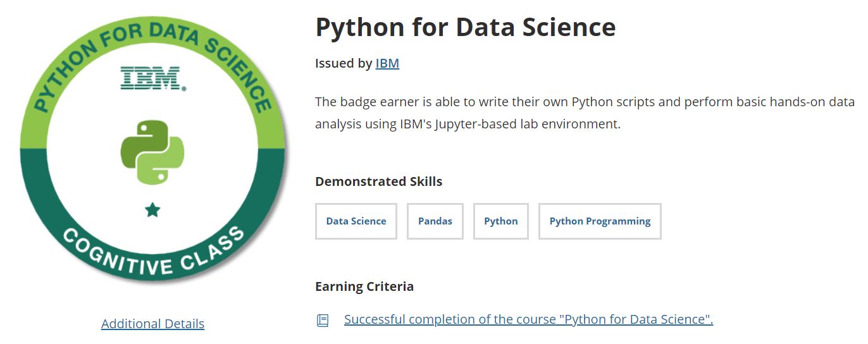Image resolution: width=868 pixels, height=344 pixels.
Task: Click the Issued by label
Action: point(344,63)
